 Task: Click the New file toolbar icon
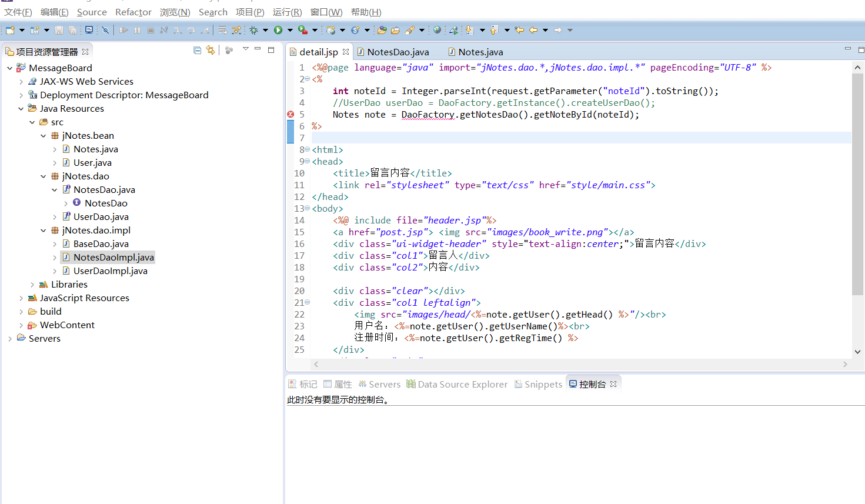10,30
